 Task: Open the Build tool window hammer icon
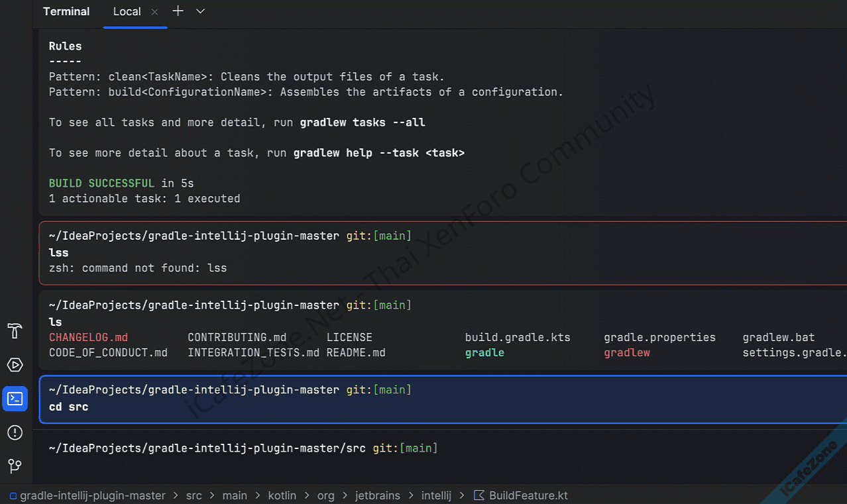[x=15, y=331]
